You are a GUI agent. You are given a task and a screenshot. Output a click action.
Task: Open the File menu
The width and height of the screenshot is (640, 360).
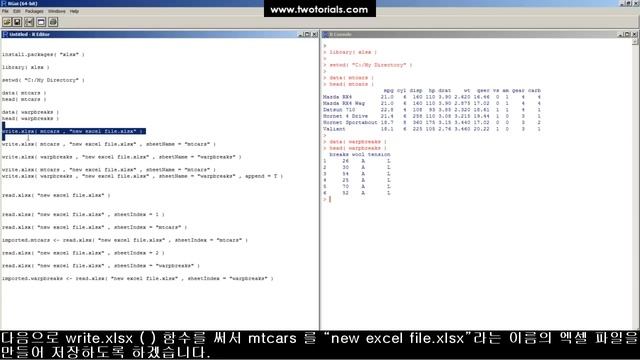point(5,11)
